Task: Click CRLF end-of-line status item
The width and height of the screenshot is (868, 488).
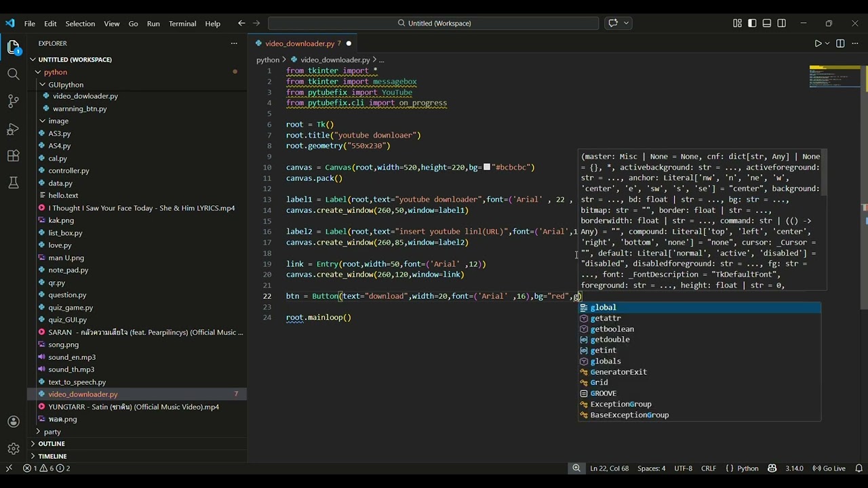Action: coord(709,468)
